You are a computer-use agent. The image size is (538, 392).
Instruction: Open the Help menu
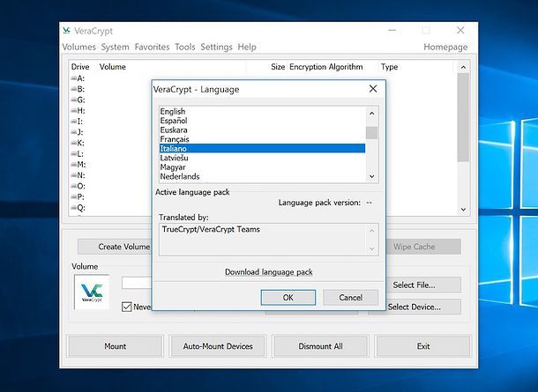pos(247,47)
